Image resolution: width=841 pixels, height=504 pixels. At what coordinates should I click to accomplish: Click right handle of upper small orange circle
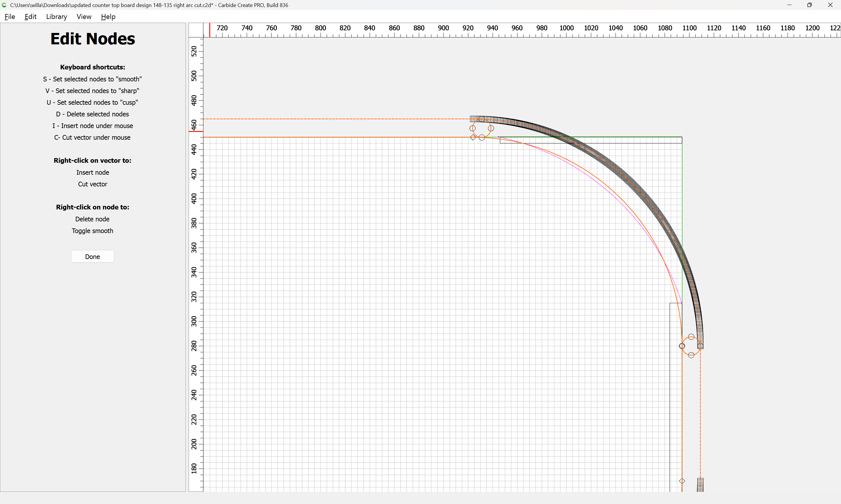pos(491,128)
